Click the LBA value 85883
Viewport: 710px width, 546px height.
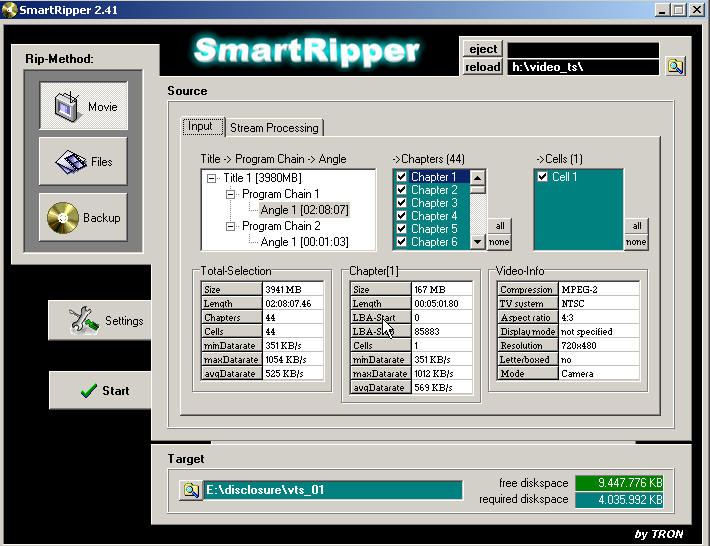point(442,331)
